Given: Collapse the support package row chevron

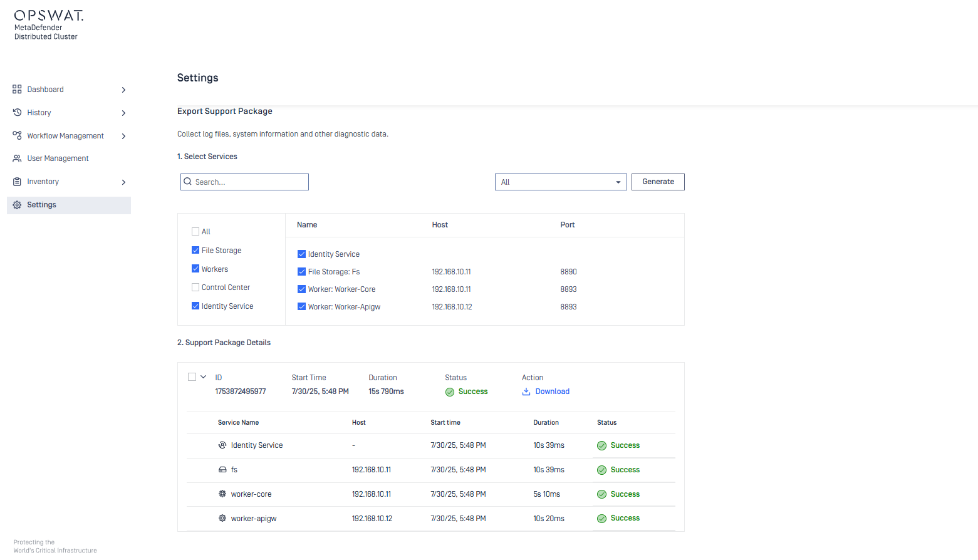Looking at the screenshot, I should [204, 377].
